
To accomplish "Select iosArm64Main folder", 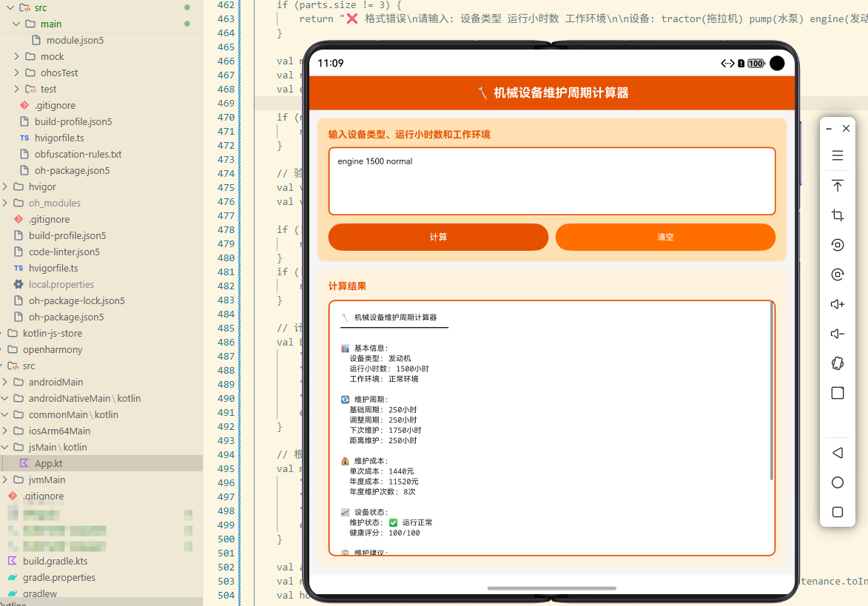I will coord(59,431).
